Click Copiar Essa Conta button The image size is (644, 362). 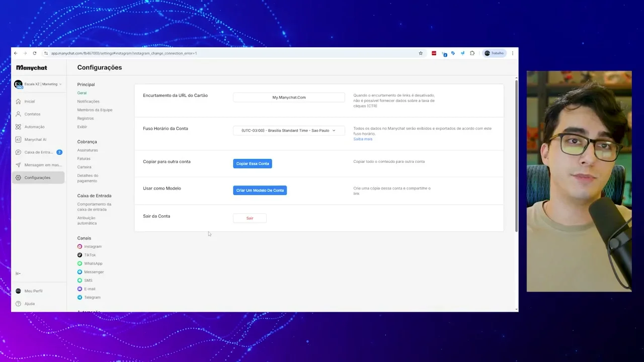(253, 163)
